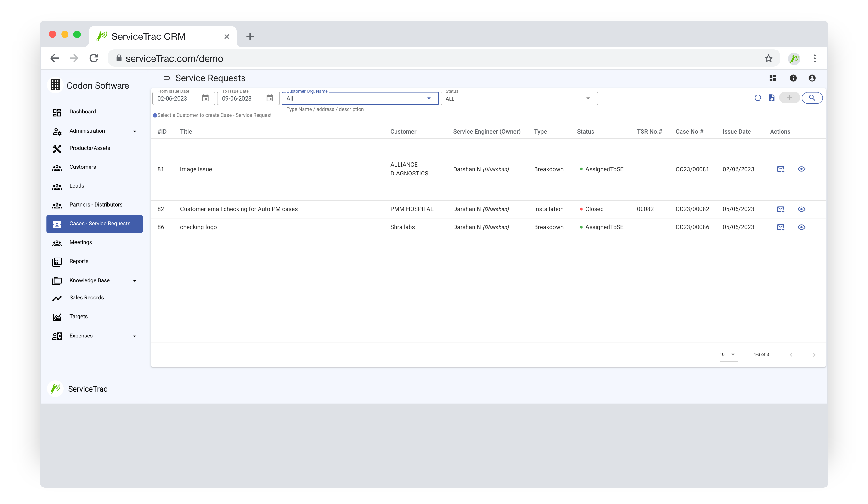Change rows per page from 10
The height and width of the screenshot is (504, 868).
pos(727,354)
